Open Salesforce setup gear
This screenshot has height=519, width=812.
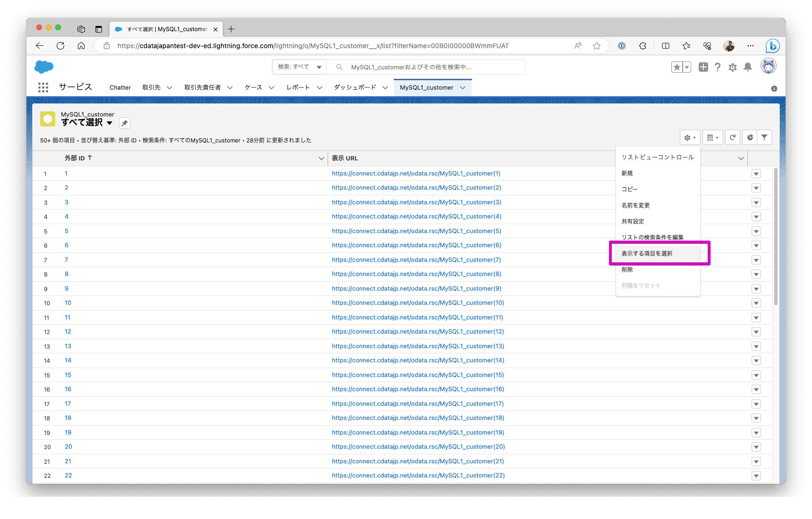[732, 67]
